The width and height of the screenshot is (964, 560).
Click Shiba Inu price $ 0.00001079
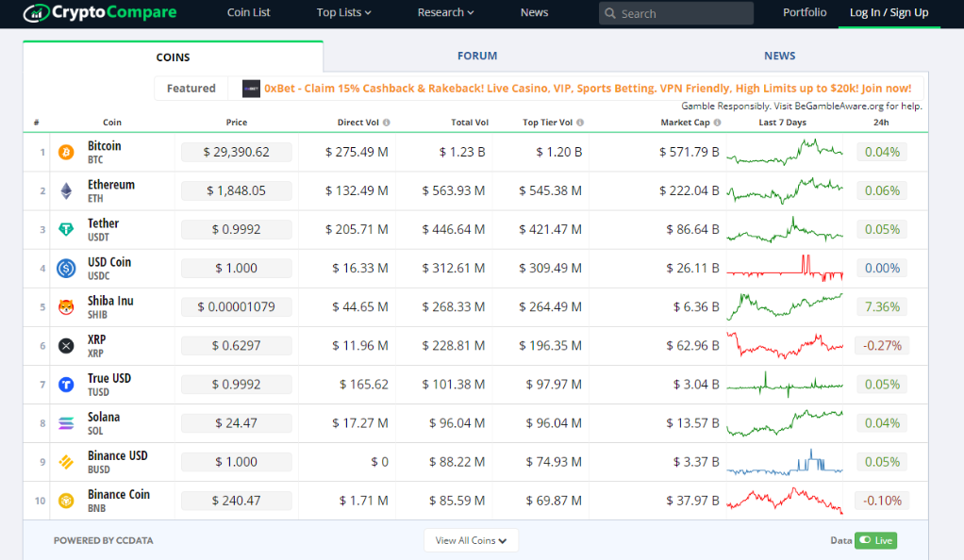(x=236, y=306)
